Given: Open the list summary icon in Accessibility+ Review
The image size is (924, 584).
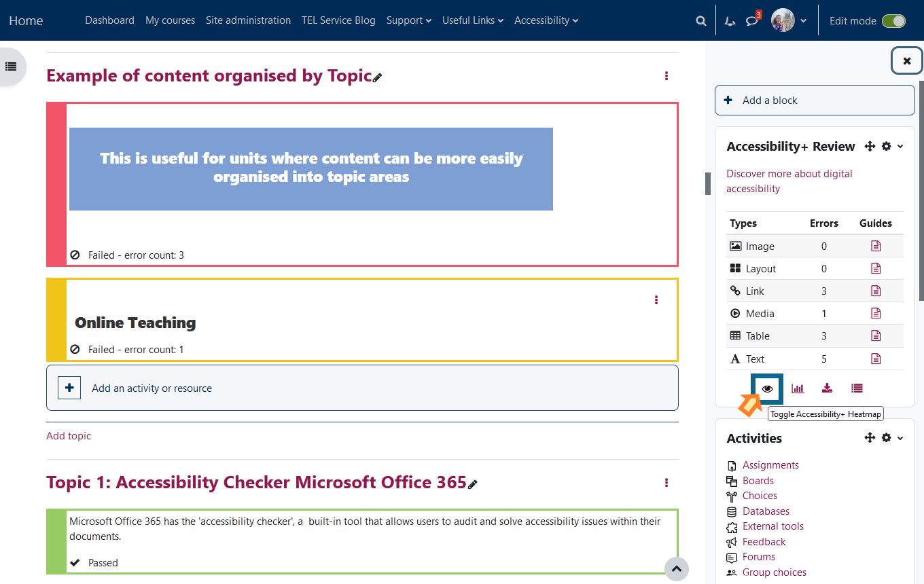Looking at the screenshot, I should (x=857, y=388).
